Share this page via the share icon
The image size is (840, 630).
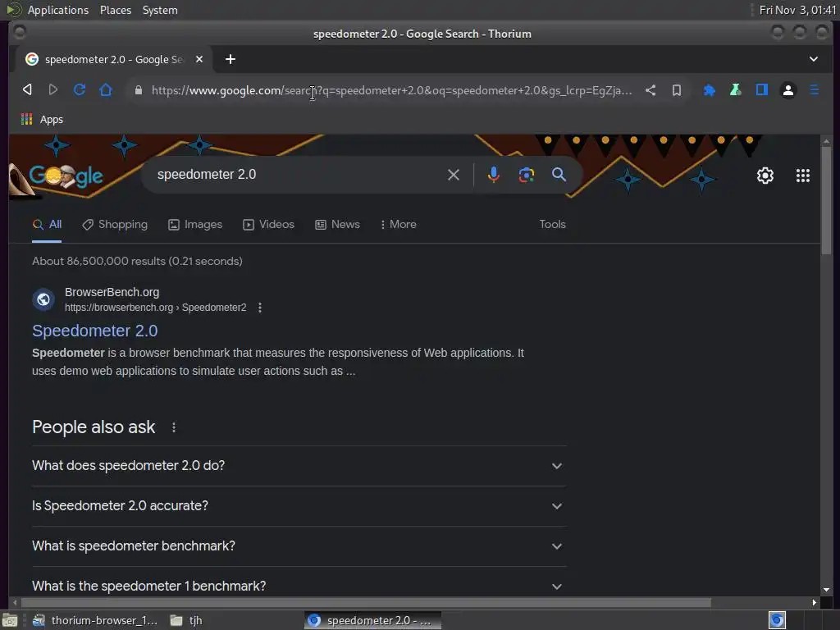click(651, 90)
